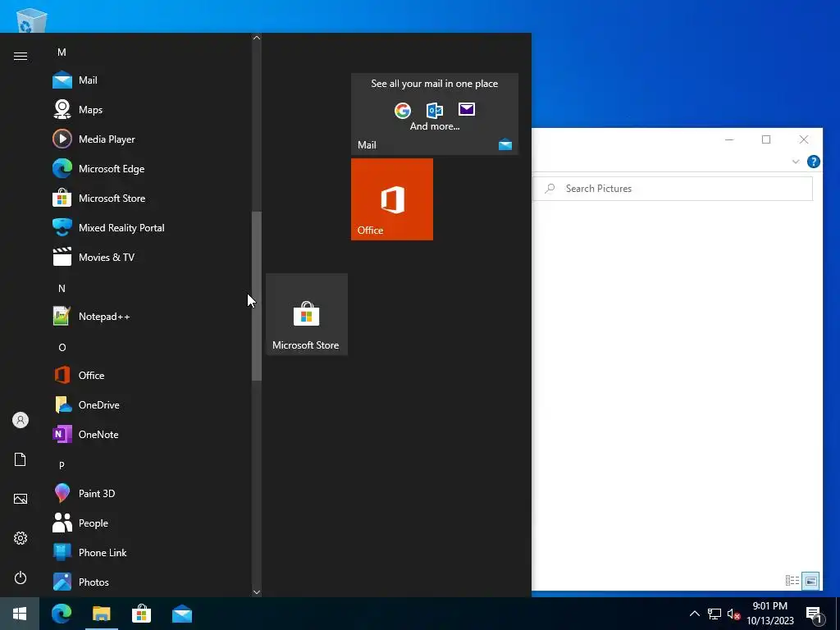Launch OneDrive from the app list
840x630 pixels.
(149, 405)
